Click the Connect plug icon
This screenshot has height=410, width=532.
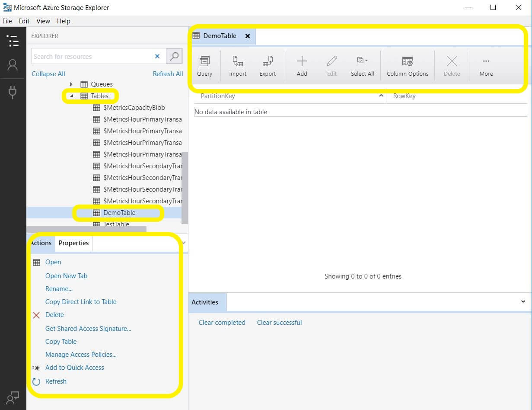point(13,92)
